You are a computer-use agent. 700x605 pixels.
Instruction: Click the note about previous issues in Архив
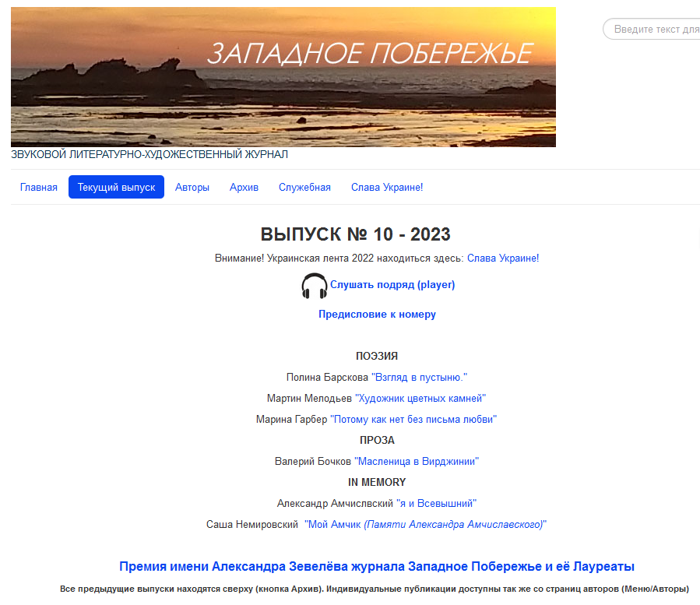[x=375, y=589]
